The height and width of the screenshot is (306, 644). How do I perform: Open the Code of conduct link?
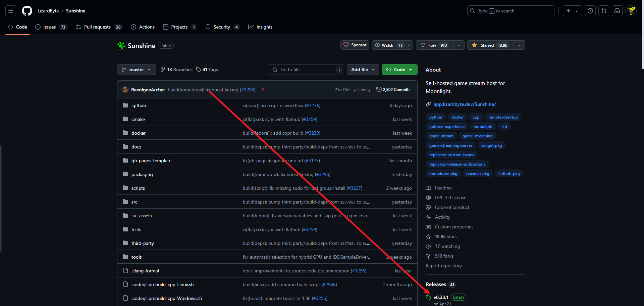[x=448, y=207]
